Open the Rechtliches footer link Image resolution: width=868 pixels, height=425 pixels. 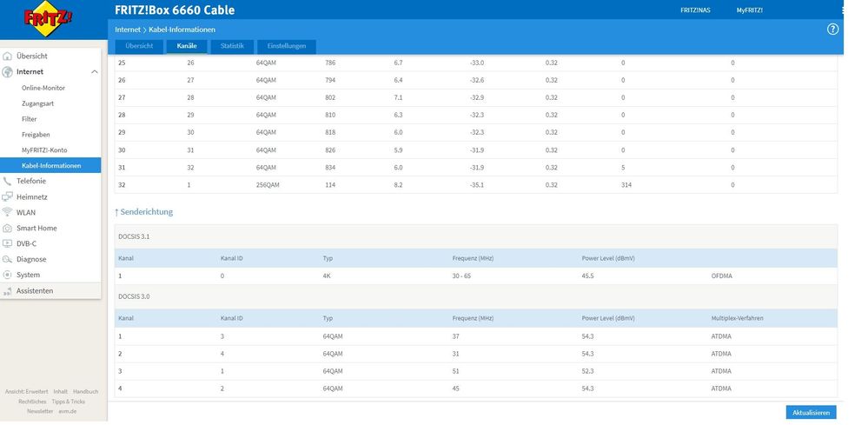(32, 402)
